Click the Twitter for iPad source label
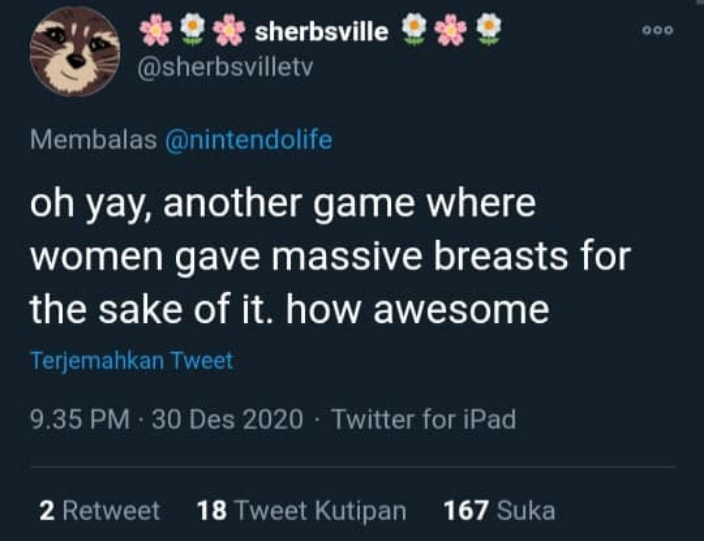This screenshot has width=704, height=541. (423, 419)
